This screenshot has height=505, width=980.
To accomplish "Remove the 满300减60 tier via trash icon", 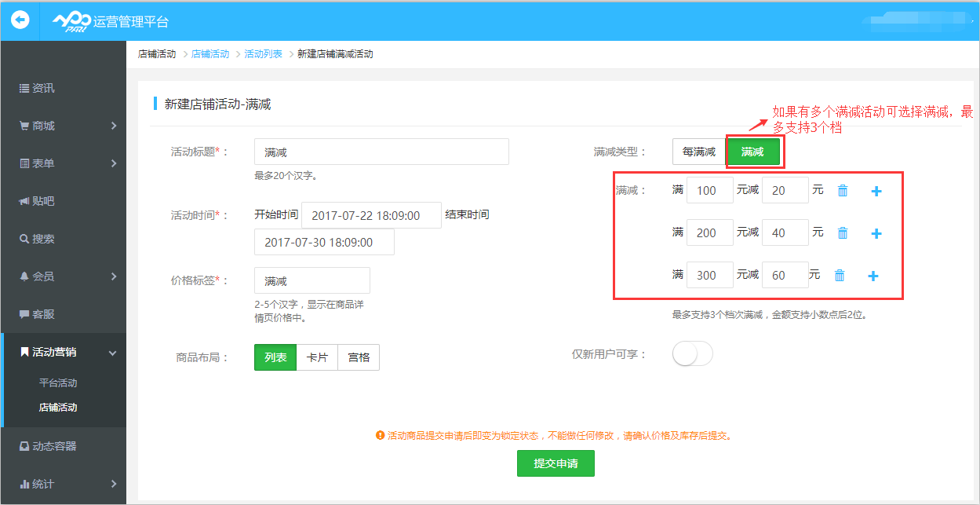I will [840, 275].
